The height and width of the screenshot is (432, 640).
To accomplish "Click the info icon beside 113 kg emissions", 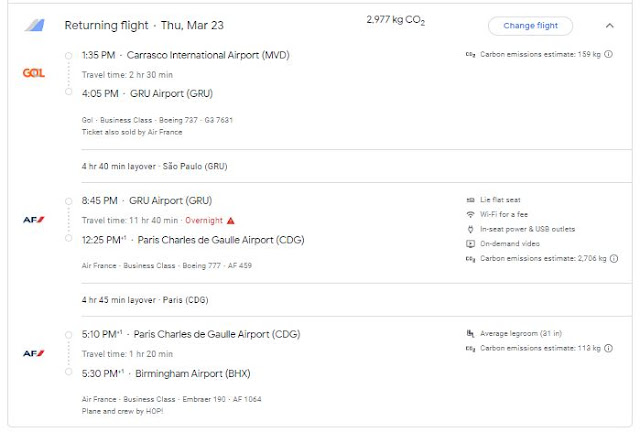I will (609, 348).
